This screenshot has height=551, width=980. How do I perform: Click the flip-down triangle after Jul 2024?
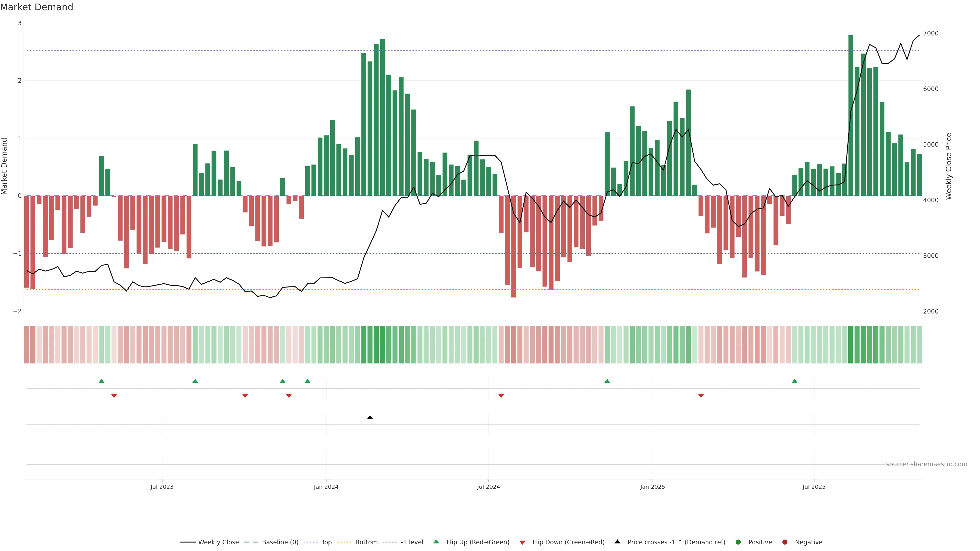501,396
